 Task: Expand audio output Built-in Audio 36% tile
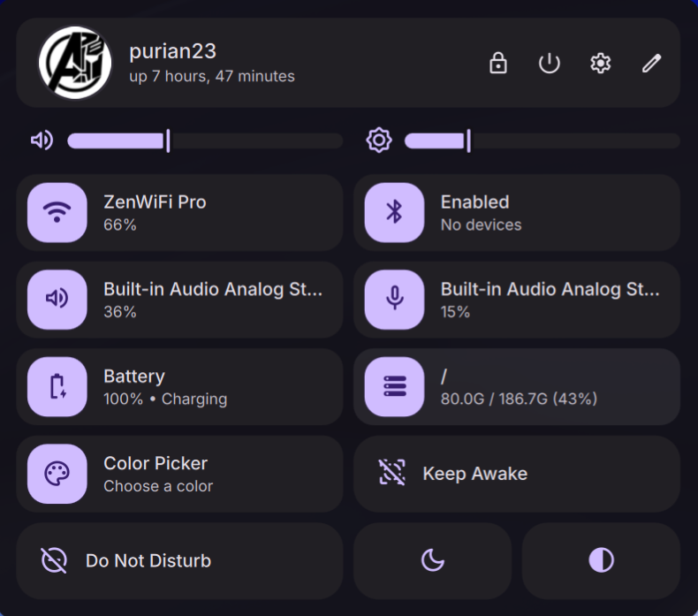(214, 300)
